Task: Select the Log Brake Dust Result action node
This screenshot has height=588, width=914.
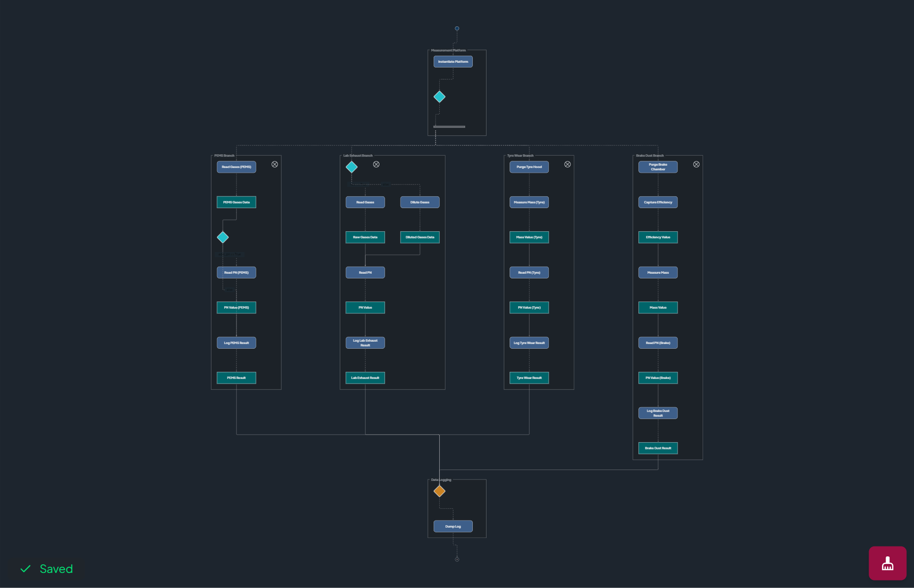Action: tap(658, 413)
